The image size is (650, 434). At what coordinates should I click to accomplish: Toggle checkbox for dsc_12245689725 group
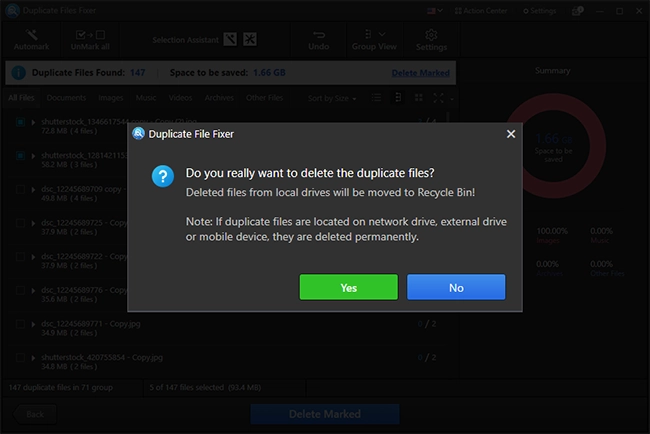[20, 223]
